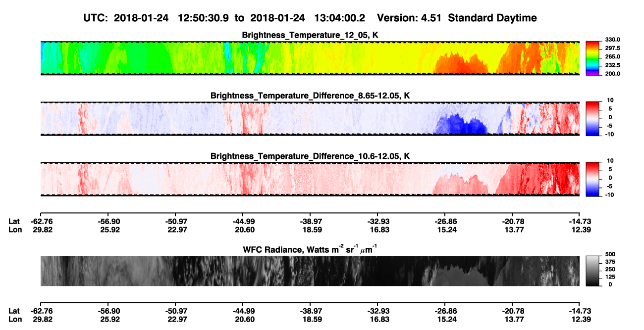This screenshot has width=644, height=330.
Task: Click Lat -32.93 on axis below WFC Radiance panel
Action: tap(378, 311)
